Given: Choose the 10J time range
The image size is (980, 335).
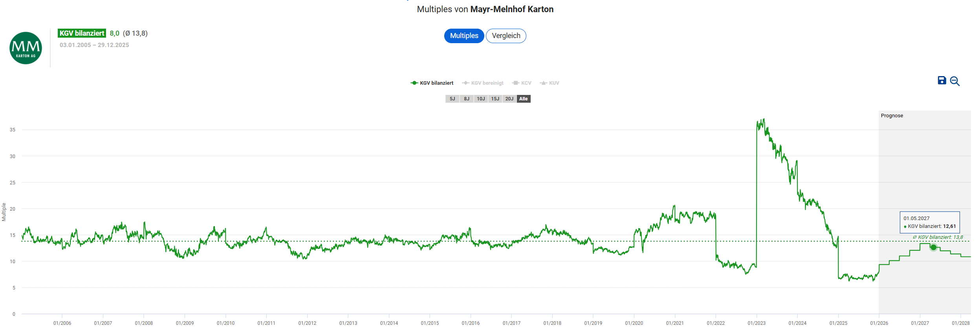Looking at the screenshot, I should point(481,99).
